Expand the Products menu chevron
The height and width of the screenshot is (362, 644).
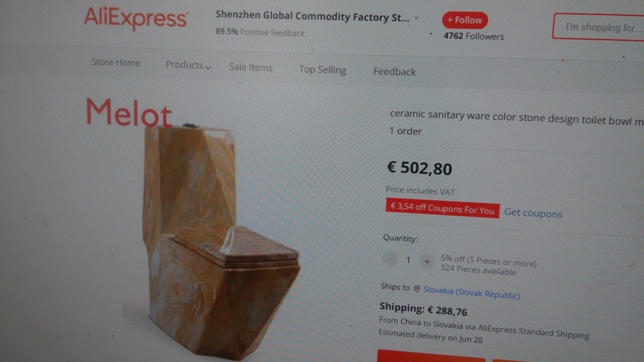(208, 67)
